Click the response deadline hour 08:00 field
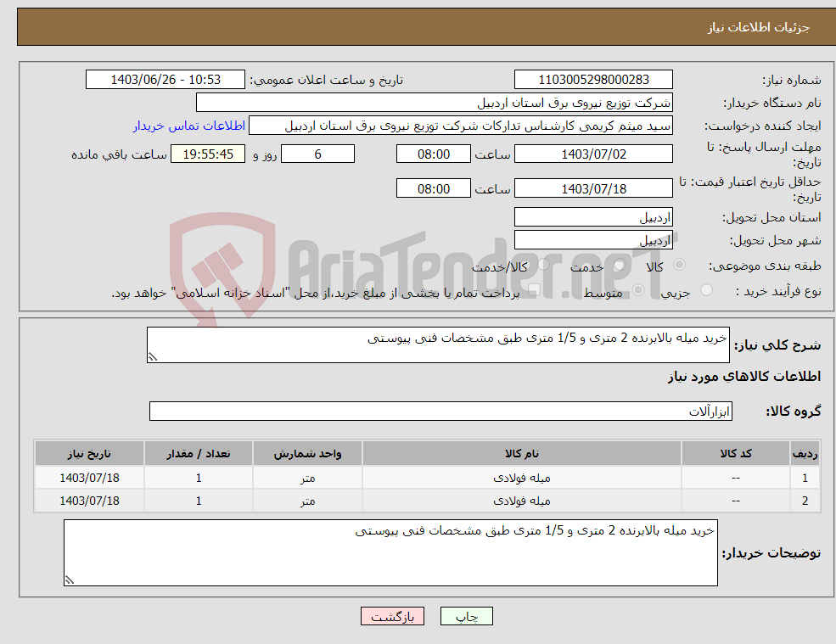836x644 pixels. 434,154
